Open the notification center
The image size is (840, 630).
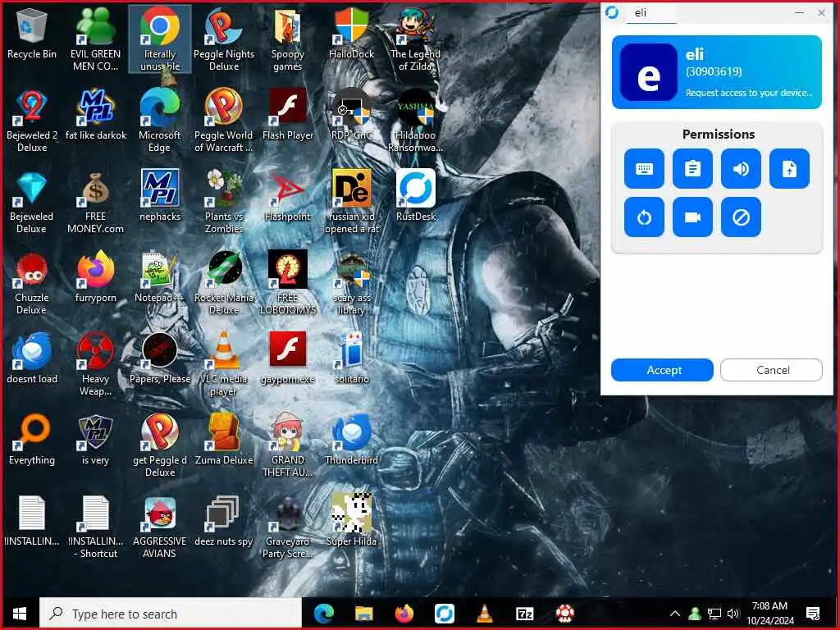point(813,614)
